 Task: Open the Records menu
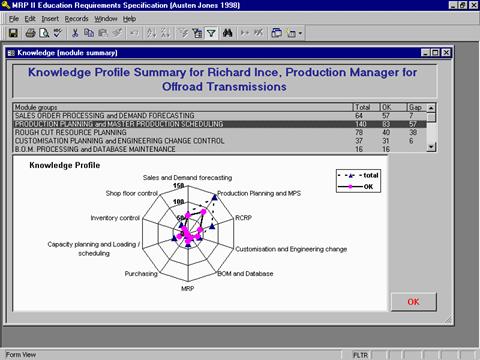coord(76,19)
